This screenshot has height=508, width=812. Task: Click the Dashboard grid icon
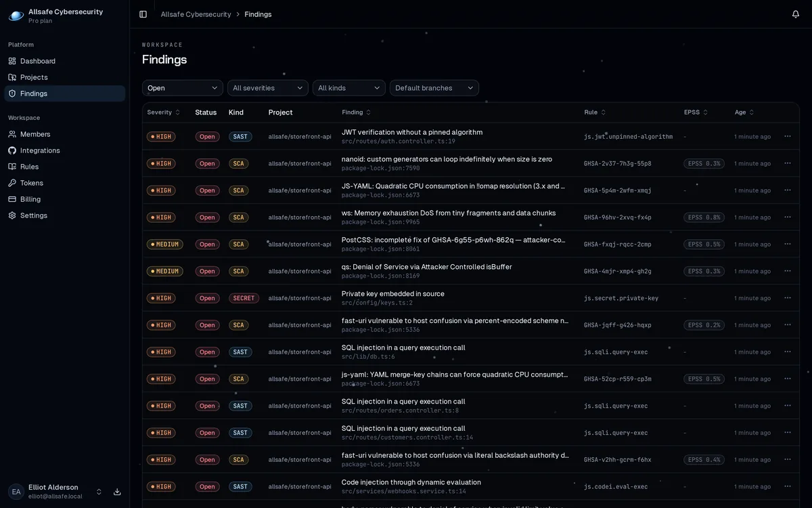coord(12,61)
